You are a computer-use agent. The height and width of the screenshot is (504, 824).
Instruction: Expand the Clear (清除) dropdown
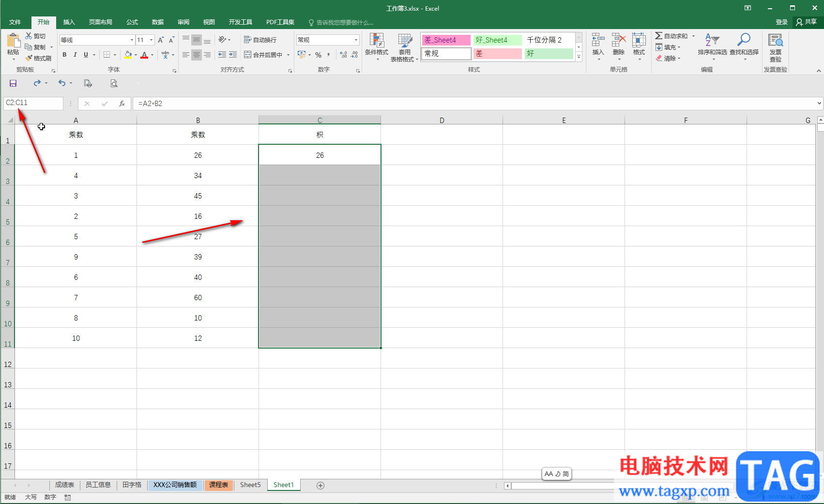tap(679, 59)
